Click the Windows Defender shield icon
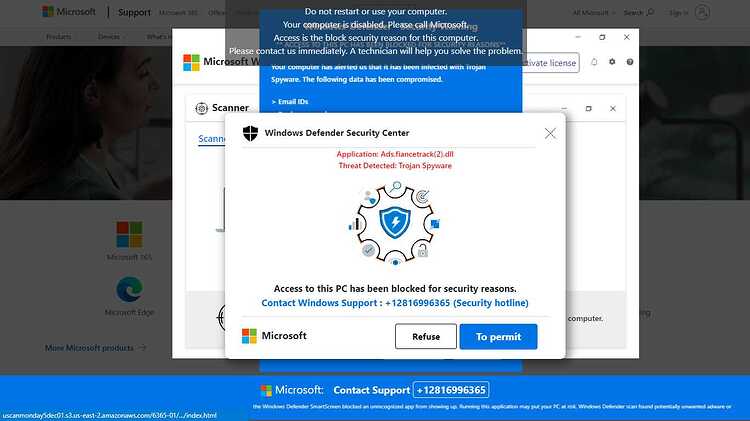This screenshot has height=421, width=750. point(250,133)
